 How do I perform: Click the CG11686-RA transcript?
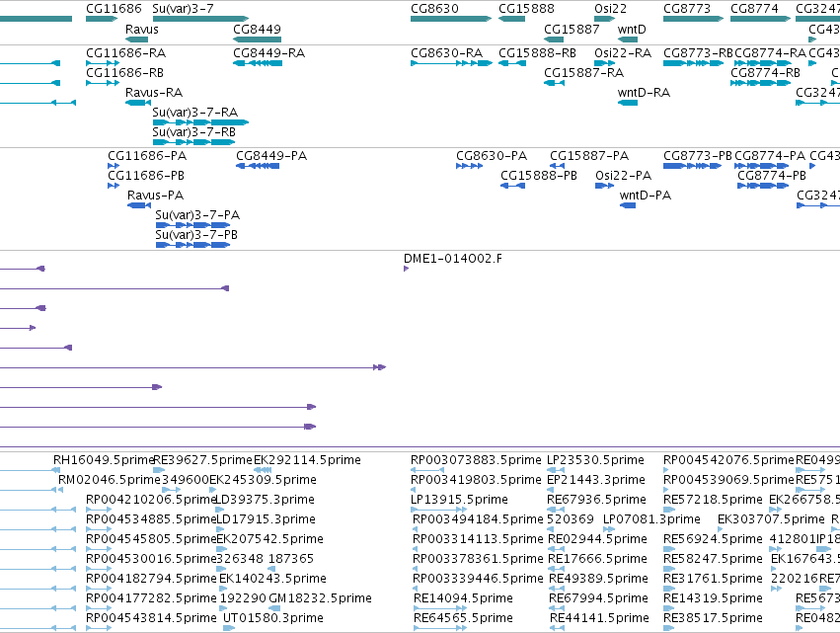(103, 63)
